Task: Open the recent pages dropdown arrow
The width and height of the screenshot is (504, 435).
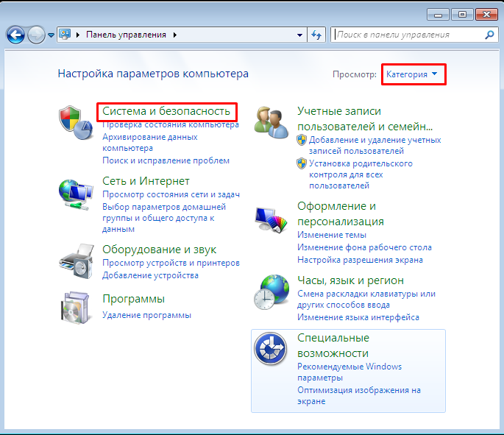Action: [x=51, y=35]
